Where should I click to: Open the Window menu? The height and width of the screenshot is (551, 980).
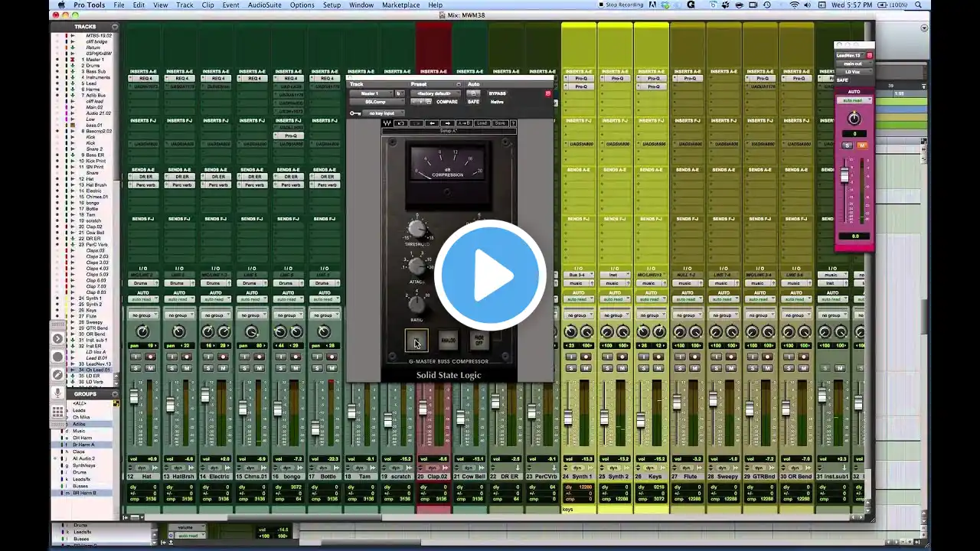[x=361, y=5]
